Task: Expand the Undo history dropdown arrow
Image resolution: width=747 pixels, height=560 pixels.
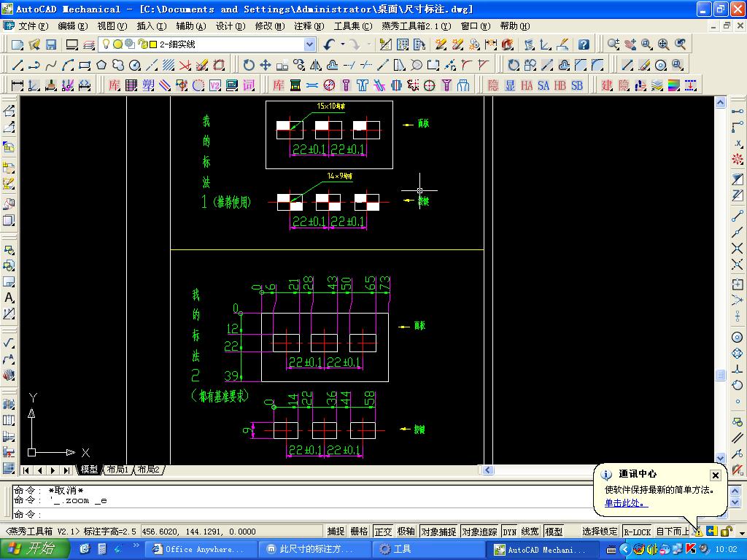Action: point(343,44)
